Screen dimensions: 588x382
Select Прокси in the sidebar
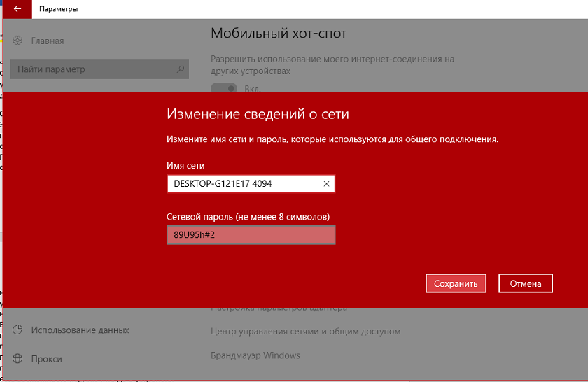tap(46, 359)
